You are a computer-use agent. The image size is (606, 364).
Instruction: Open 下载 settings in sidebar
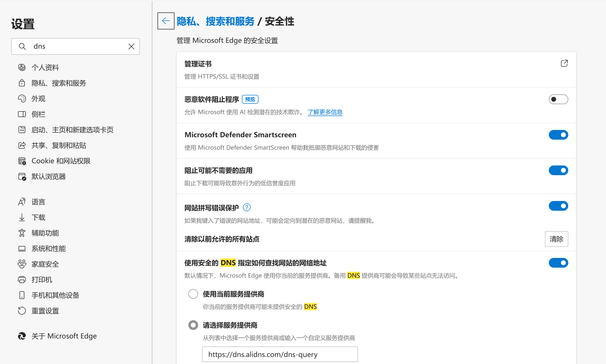(38, 217)
